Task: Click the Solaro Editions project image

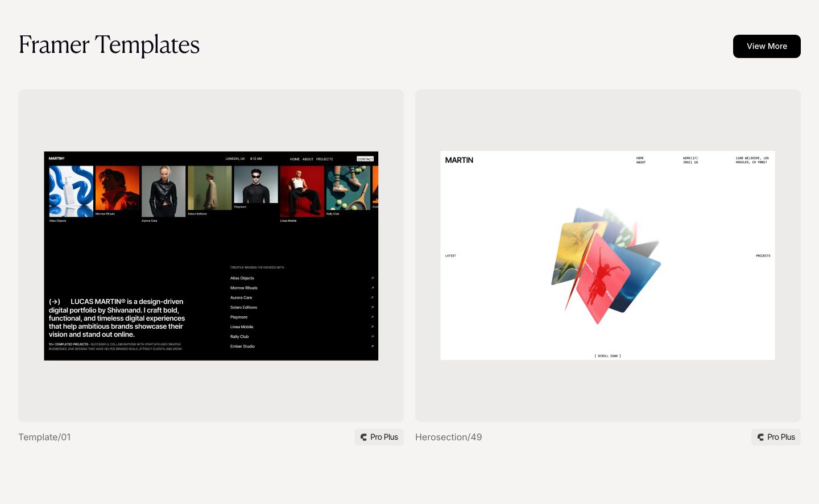Action: pos(209,188)
